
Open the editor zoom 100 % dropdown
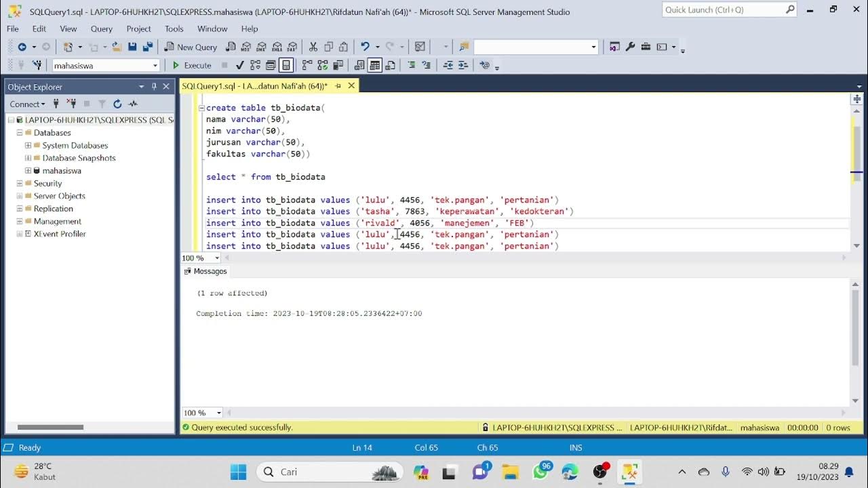pos(217,258)
